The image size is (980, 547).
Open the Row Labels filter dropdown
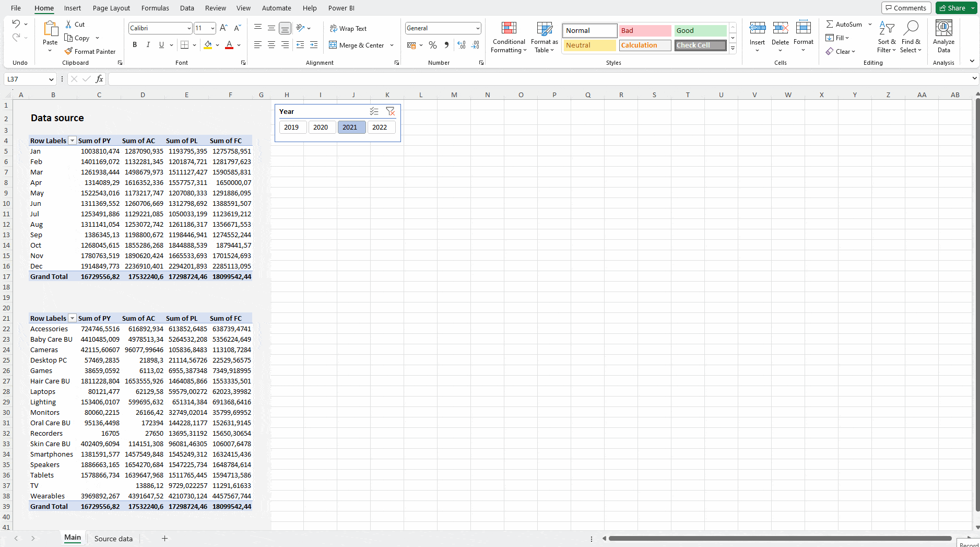[72, 140]
